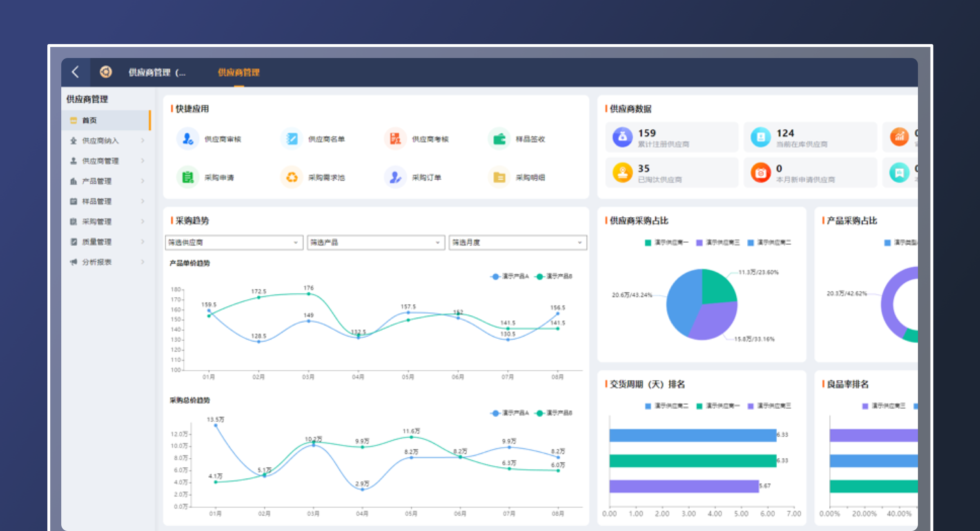
Task: Expand the 供应商纳入 sidebar menu
Action: tap(107, 141)
